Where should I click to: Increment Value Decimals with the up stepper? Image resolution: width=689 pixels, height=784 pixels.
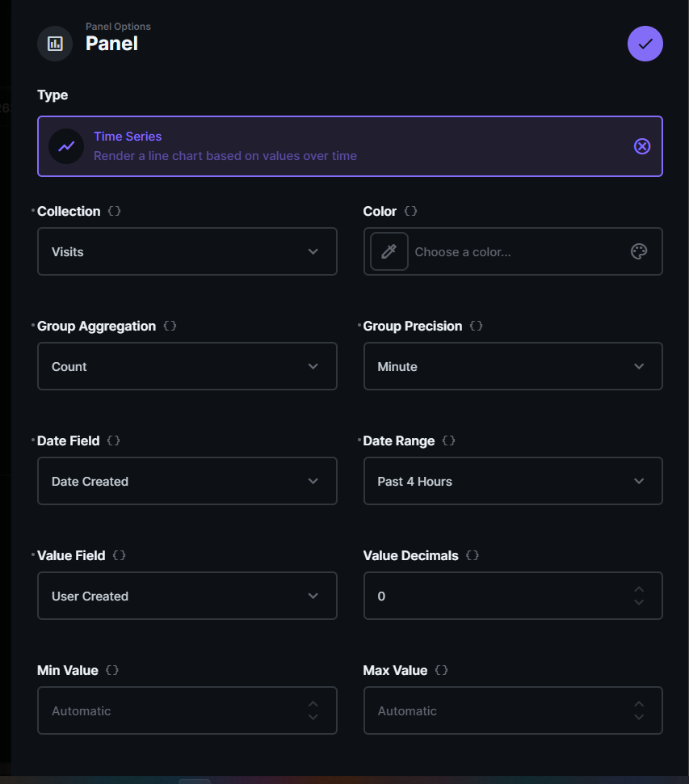pyautogui.click(x=637, y=590)
